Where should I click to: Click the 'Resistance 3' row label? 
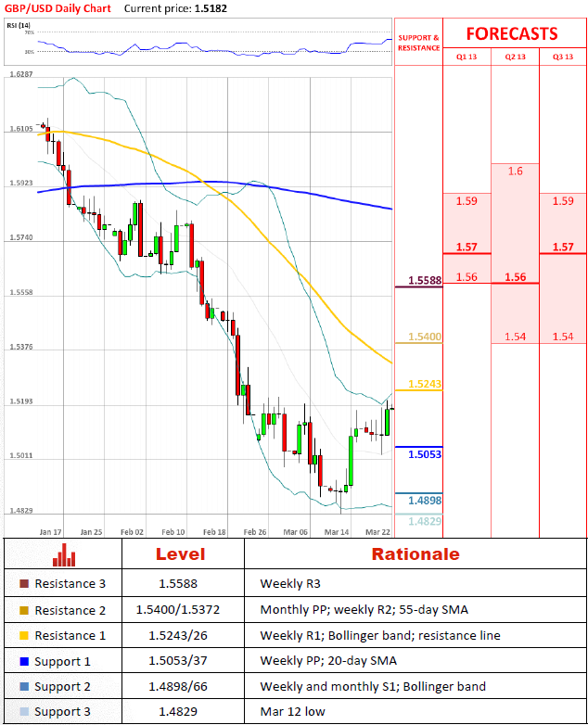(x=70, y=583)
